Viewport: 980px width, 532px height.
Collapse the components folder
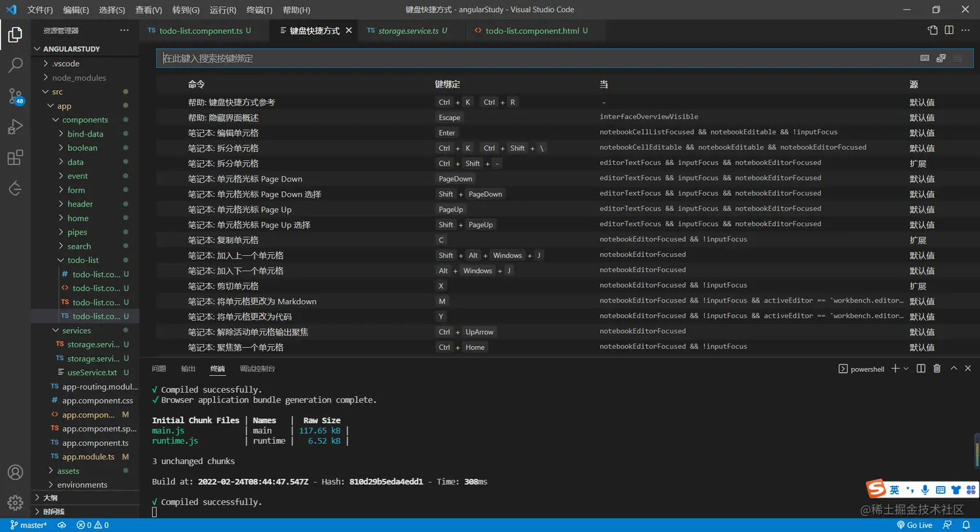pyautogui.click(x=86, y=120)
